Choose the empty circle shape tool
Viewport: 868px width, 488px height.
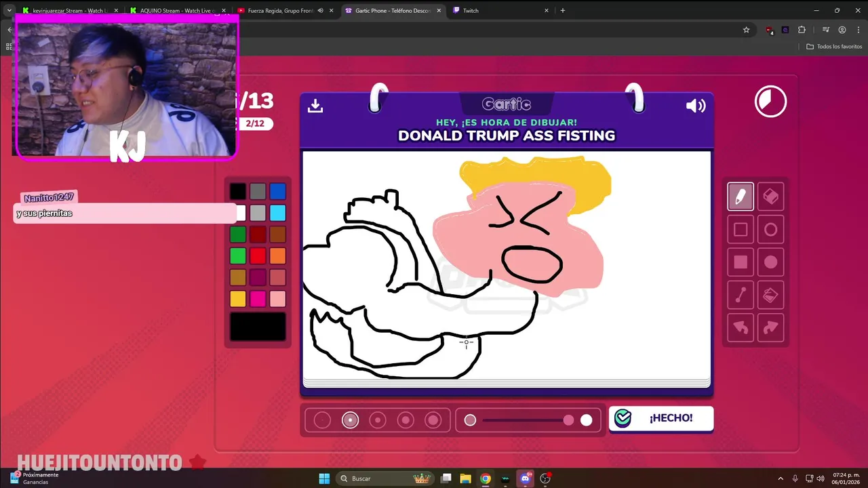[x=770, y=230]
